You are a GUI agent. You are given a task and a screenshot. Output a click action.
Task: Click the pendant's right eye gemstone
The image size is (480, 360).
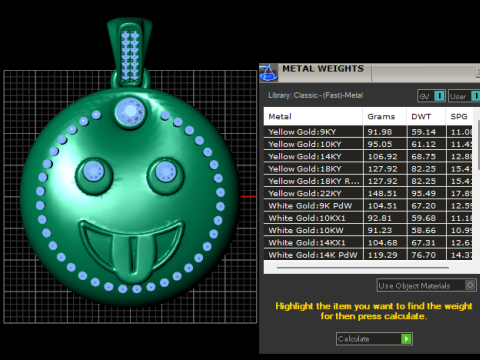[166, 171]
